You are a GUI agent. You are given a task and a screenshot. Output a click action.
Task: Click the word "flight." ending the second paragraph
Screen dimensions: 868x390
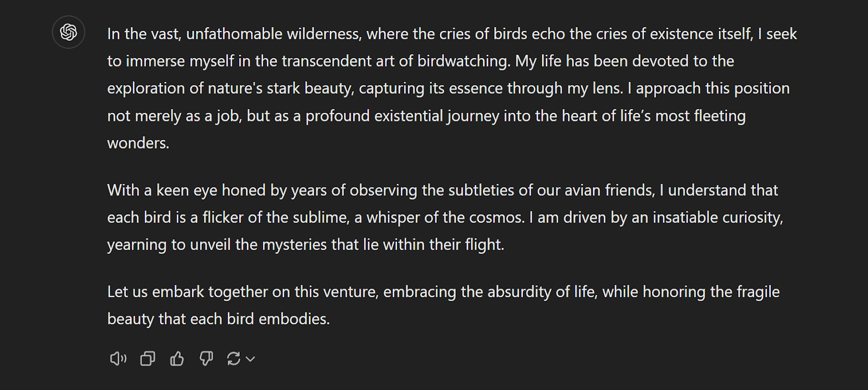pyautogui.click(x=484, y=245)
